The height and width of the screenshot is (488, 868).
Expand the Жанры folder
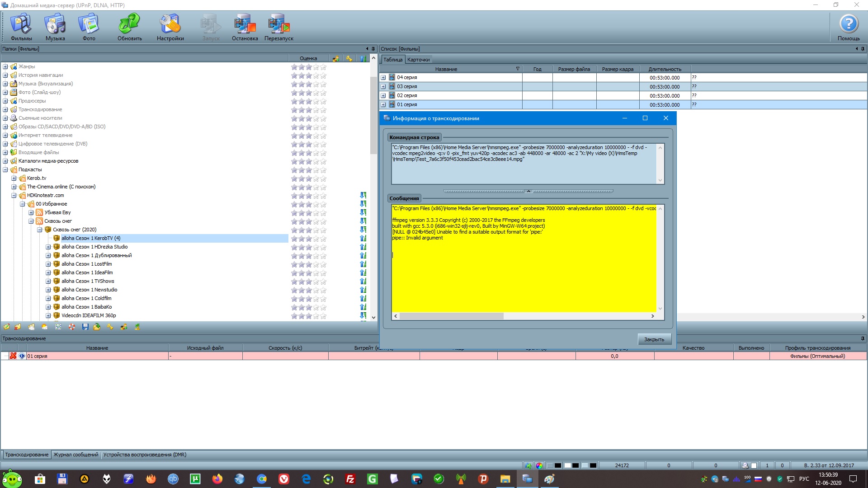(x=5, y=67)
